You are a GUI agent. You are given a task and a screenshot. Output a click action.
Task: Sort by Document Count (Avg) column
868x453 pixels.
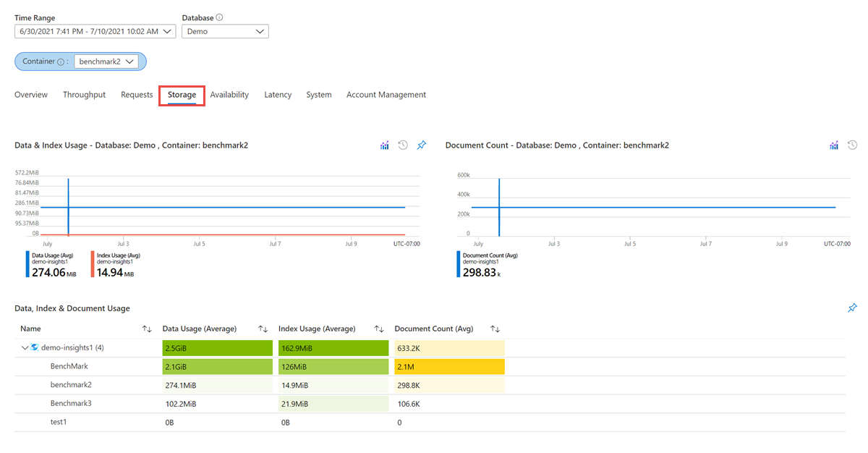(x=495, y=329)
